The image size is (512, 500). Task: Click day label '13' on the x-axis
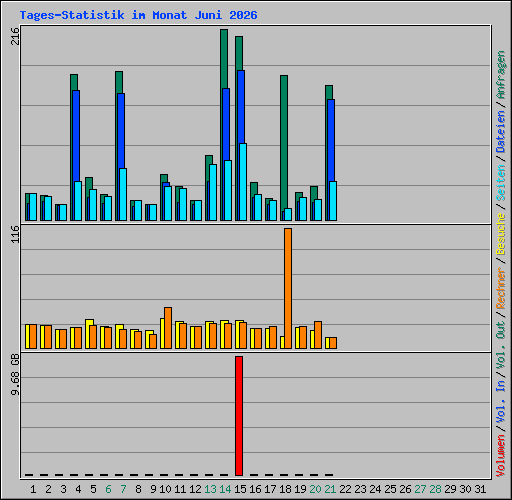click(x=210, y=489)
